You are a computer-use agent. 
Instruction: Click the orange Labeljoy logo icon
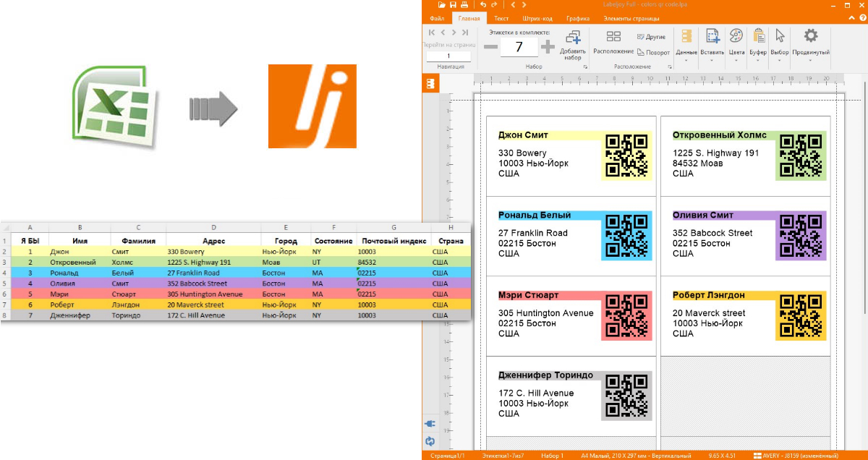[x=312, y=106]
